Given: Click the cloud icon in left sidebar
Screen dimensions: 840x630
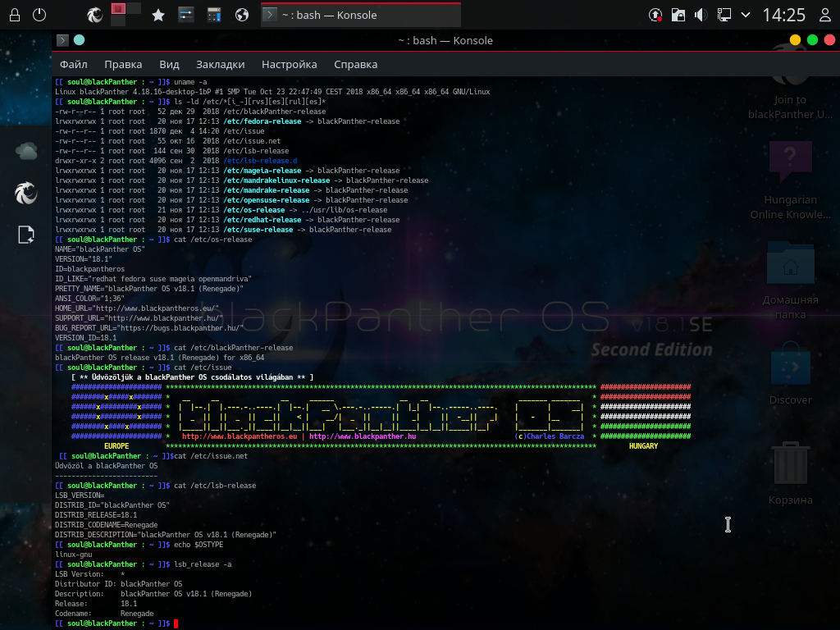Looking at the screenshot, I should 26,152.
